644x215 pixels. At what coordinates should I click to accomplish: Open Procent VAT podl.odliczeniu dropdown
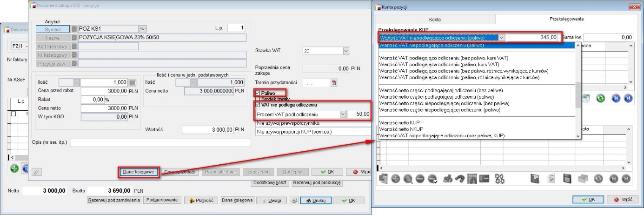[343, 114]
